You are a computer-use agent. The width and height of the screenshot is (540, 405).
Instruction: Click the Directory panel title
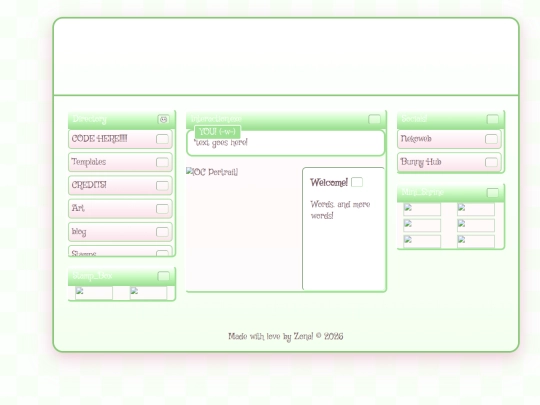[x=90, y=119]
